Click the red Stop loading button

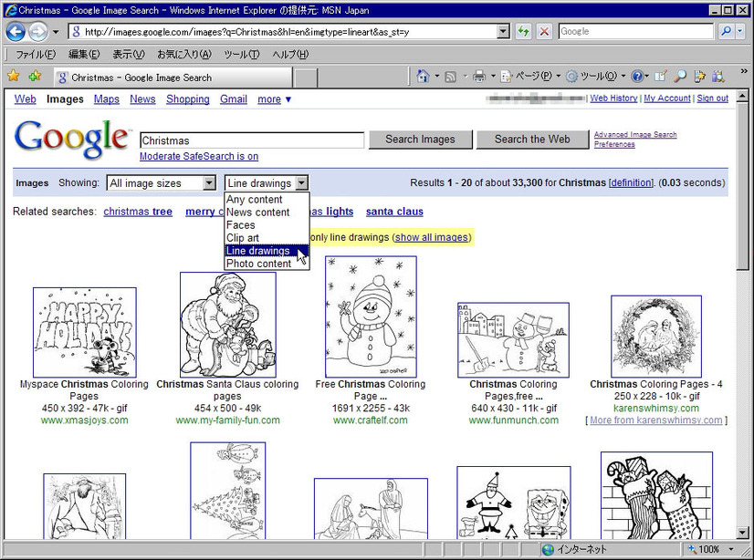point(544,32)
